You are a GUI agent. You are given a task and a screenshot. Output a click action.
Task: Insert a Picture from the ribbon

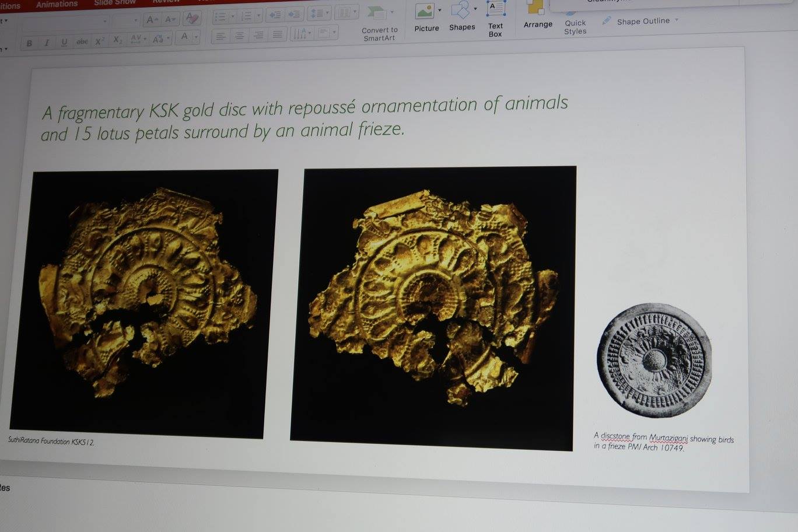pyautogui.click(x=426, y=16)
